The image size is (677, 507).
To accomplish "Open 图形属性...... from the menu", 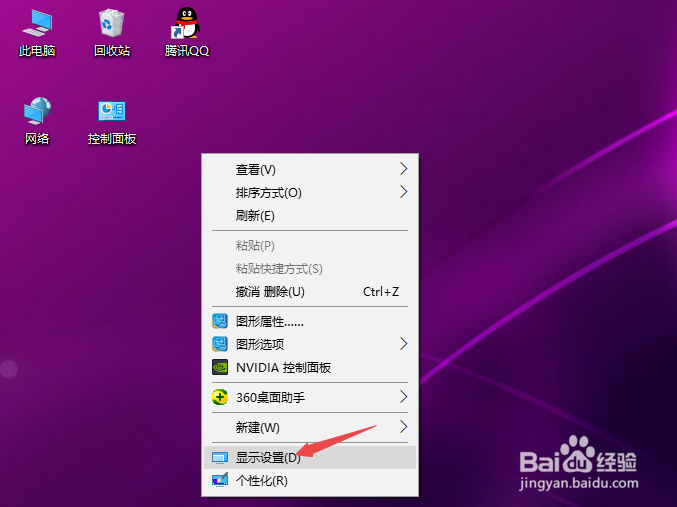I will tap(310, 321).
